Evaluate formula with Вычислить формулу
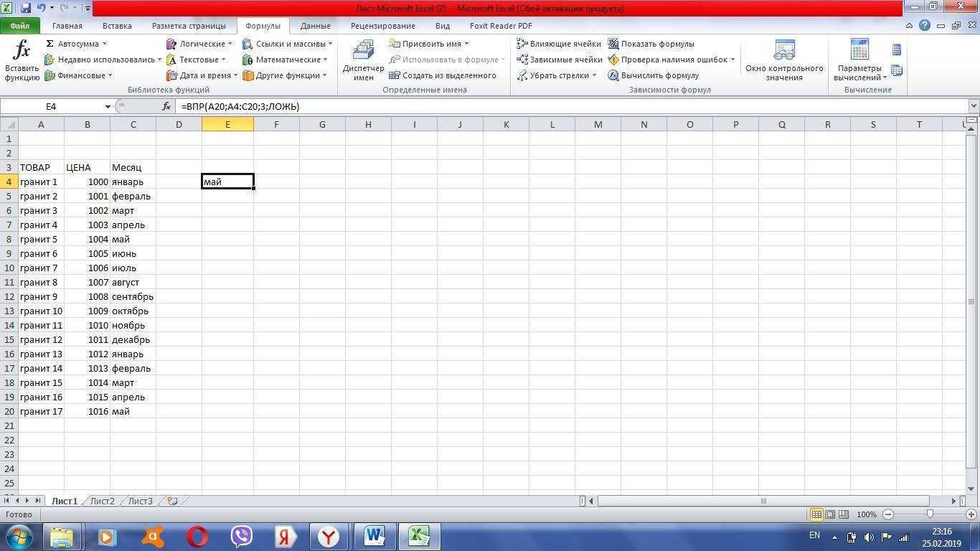980x551 pixels. pos(653,75)
